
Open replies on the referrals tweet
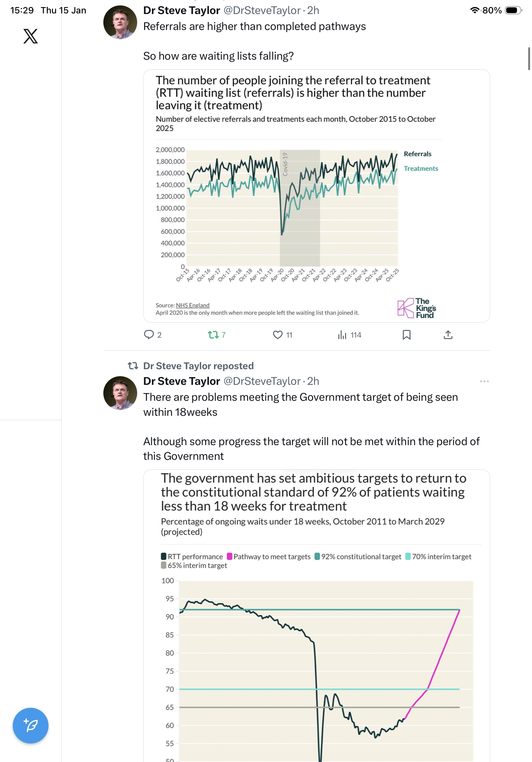click(x=149, y=334)
